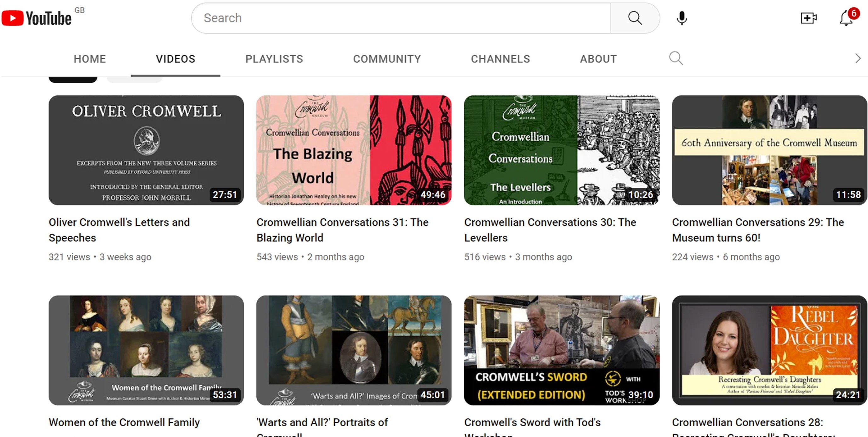The height and width of the screenshot is (437, 868).
Task: Click the 11:58 duration badge
Action: 848,195
